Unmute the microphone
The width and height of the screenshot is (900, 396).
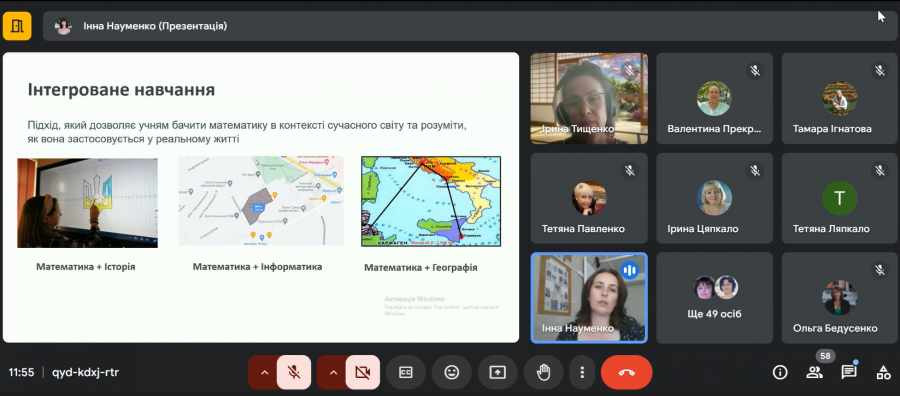tap(294, 372)
